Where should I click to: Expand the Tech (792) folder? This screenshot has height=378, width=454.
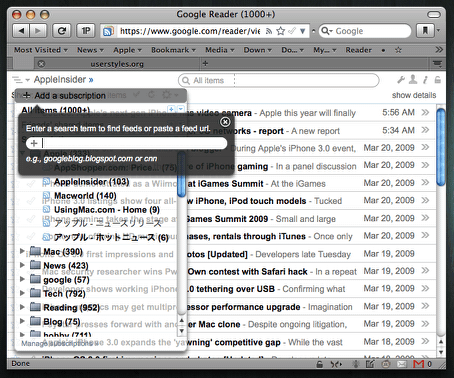click(22, 293)
